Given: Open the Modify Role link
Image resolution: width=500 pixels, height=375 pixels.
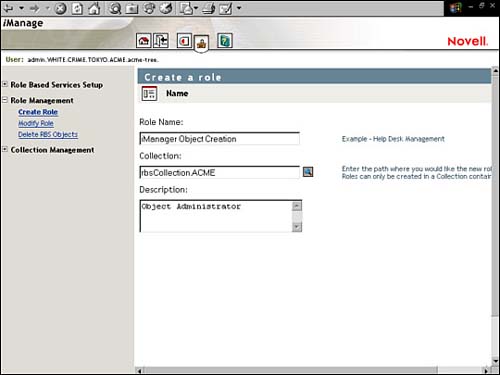Looking at the screenshot, I should pos(36,123).
